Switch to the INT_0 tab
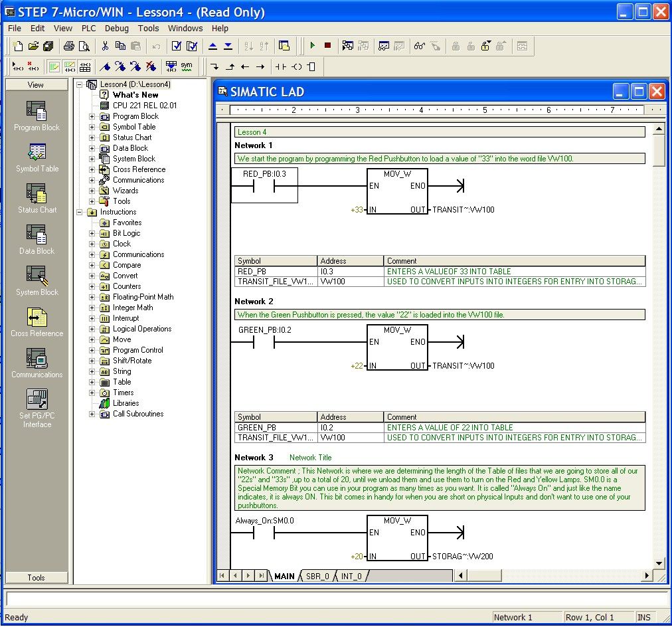Screen dimensions: 672x627 pyautogui.click(x=351, y=576)
